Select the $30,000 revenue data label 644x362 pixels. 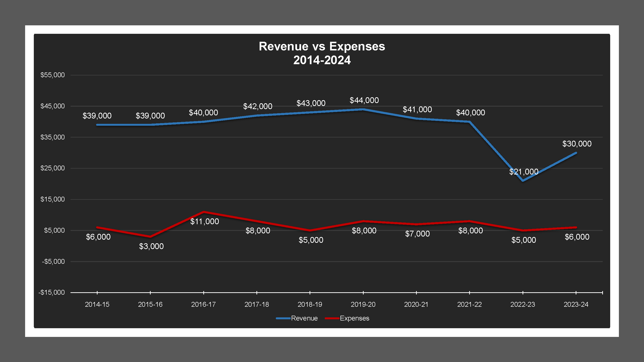click(577, 144)
